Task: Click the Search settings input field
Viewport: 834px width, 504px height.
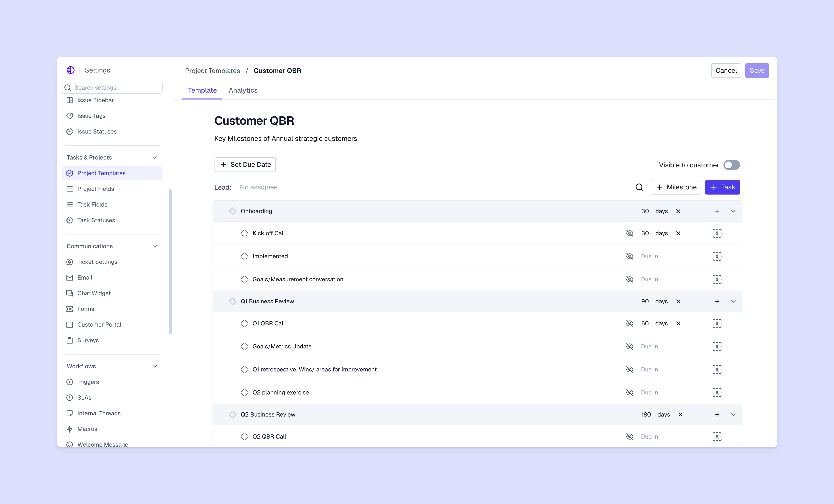Action: [x=115, y=88]
